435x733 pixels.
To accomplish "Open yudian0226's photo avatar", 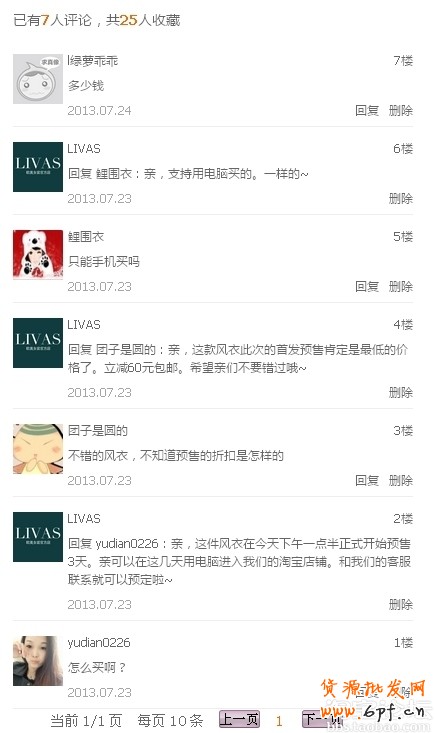I will [38, 661].
